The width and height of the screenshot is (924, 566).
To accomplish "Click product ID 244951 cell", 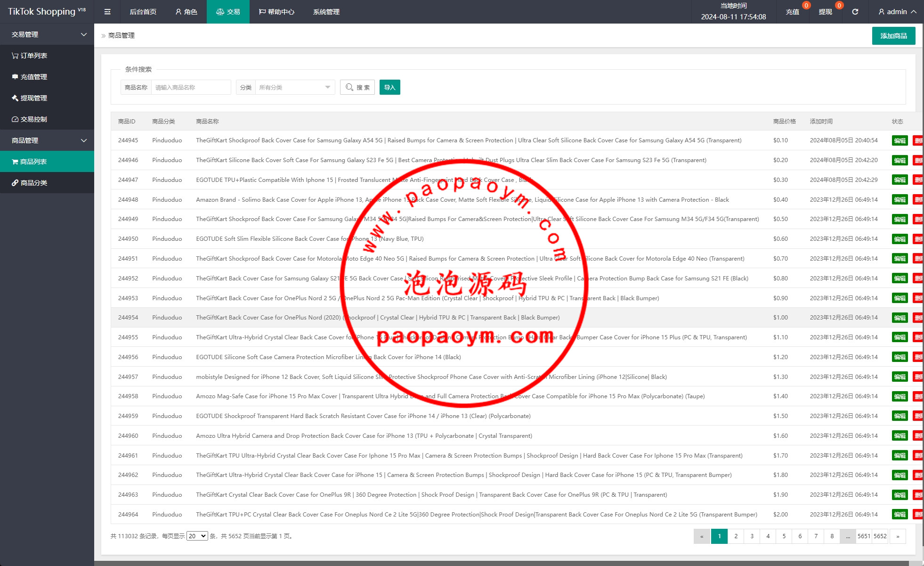I will click(128, 259).
